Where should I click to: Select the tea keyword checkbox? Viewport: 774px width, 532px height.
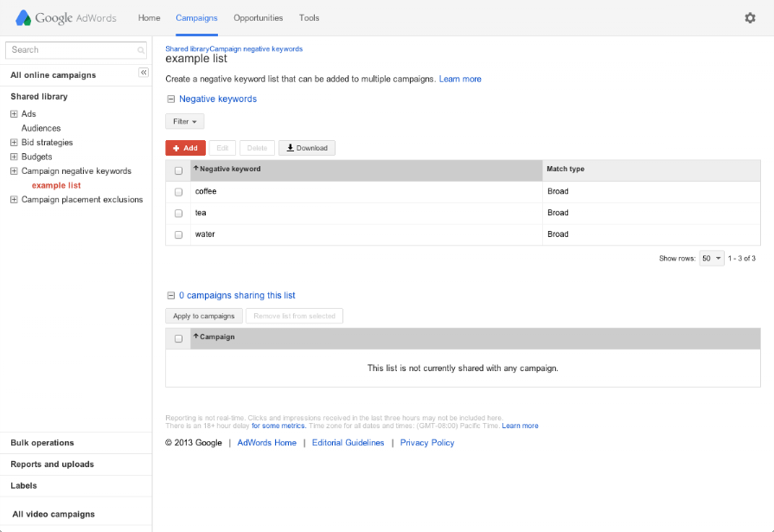178,214
